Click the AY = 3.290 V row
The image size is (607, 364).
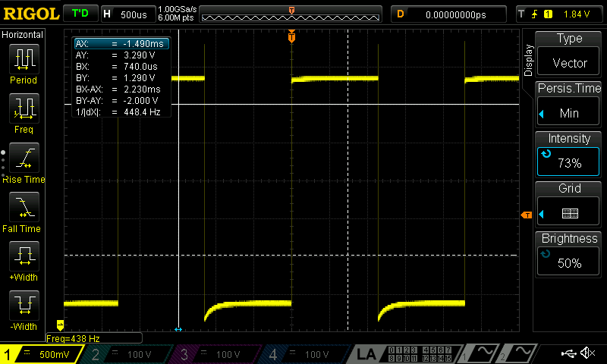click(x=121, y=55)
